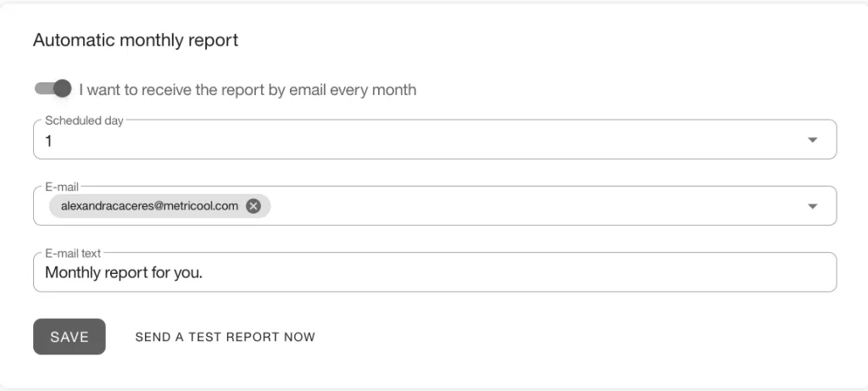Remove the alexandracaceres@metricool.com recipient chip
The height and width of the screenshot is (391, 868).
[x=253, y=206]
